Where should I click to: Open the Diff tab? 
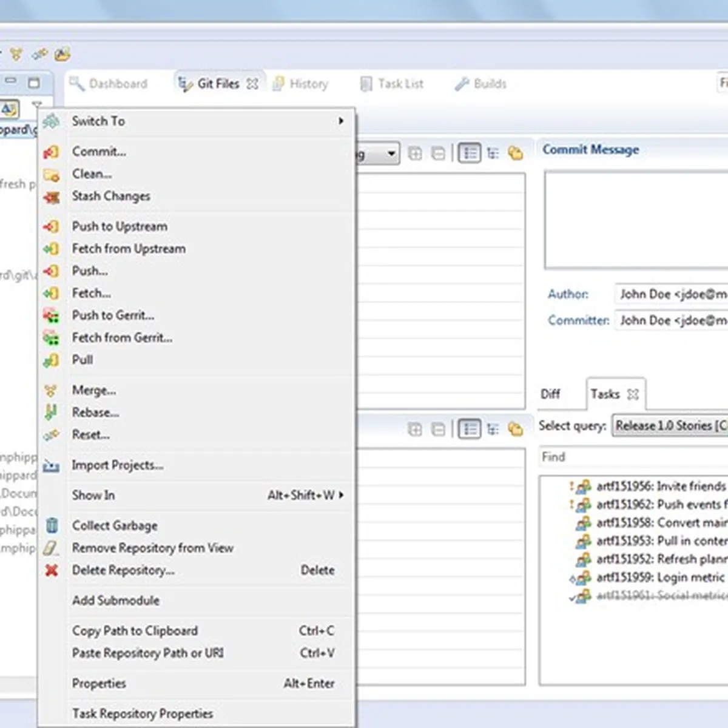(550, 394)
